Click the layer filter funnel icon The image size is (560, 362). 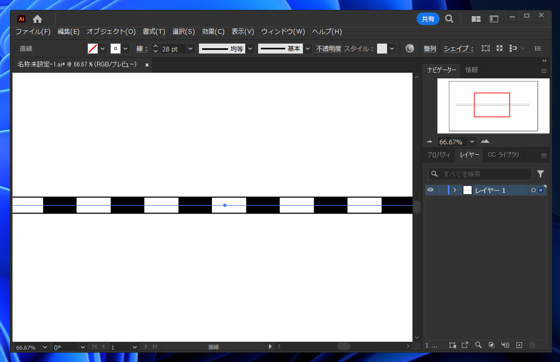[540, 174]
